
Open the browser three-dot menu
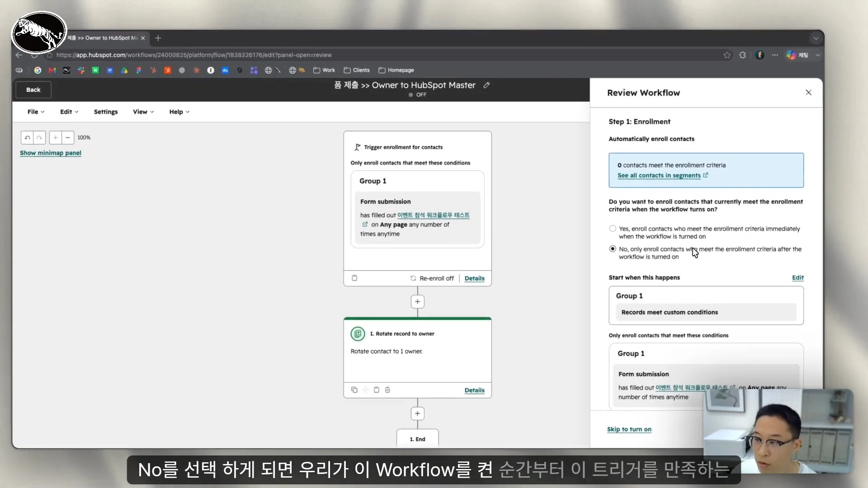[775, 55]
